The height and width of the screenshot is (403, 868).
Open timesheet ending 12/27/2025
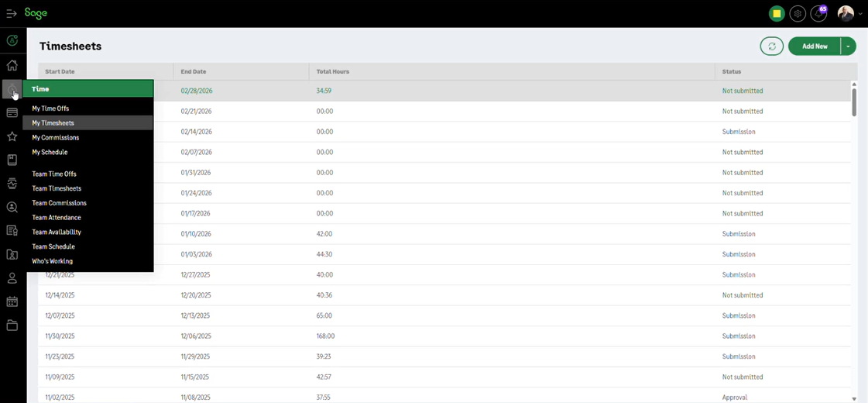click(x=195, y=275)
